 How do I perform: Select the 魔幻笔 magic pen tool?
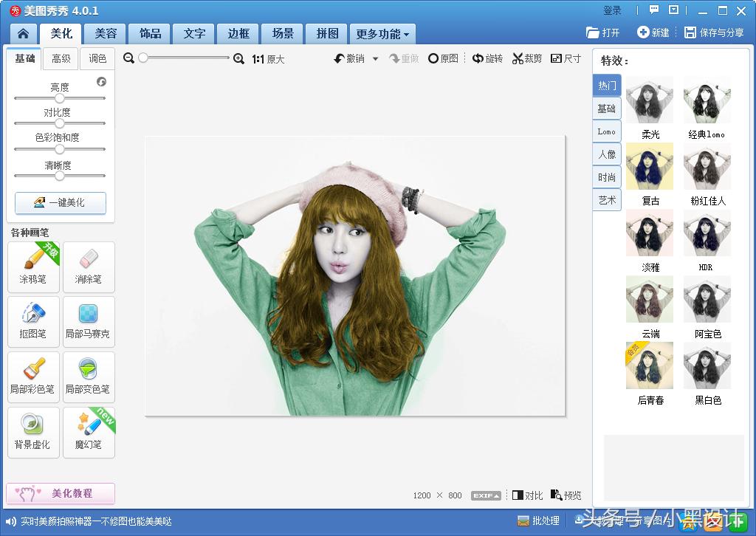click(89, 432)
